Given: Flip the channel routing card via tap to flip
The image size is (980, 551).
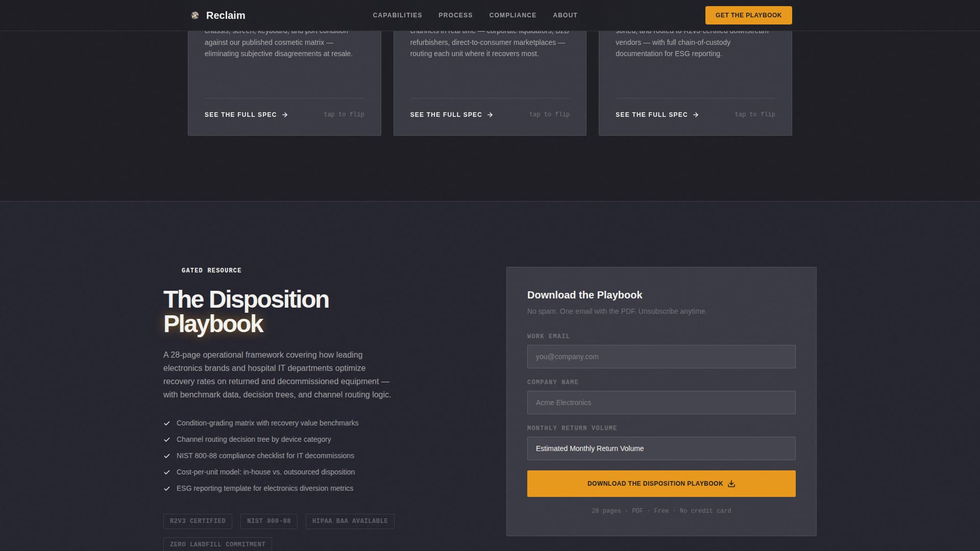Looking at the screenshot, I should [x=549, y=114].
